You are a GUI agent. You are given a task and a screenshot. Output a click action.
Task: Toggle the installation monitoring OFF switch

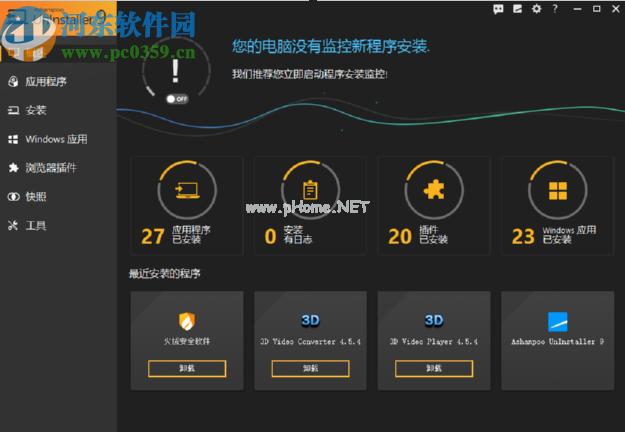pos(177,99)
